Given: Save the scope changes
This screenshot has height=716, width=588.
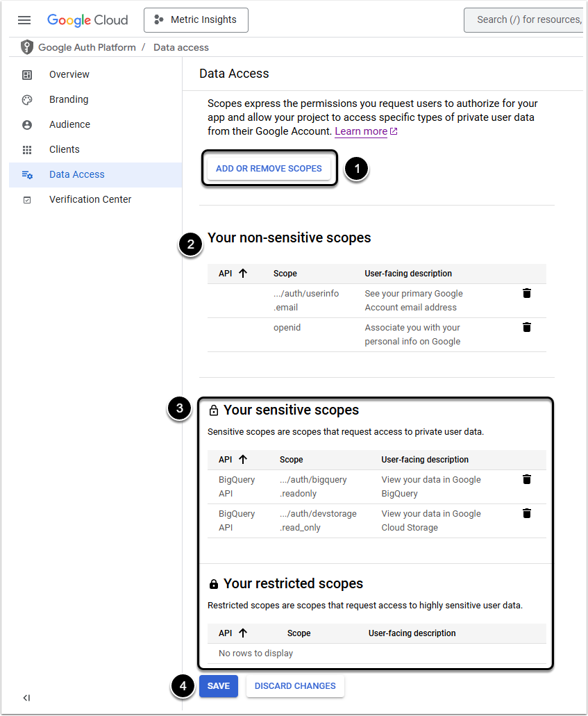Looking at the screenshot, I should [219, 686].
